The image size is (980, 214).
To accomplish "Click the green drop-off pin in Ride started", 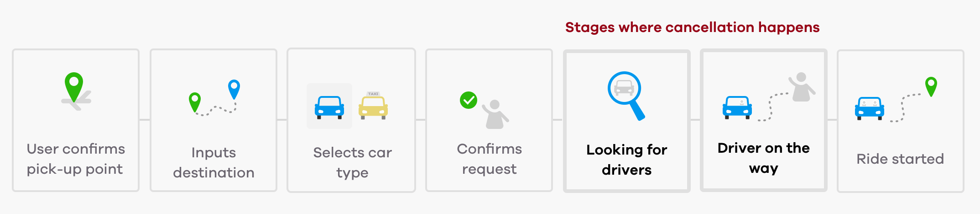I will [x=931, y=86].
